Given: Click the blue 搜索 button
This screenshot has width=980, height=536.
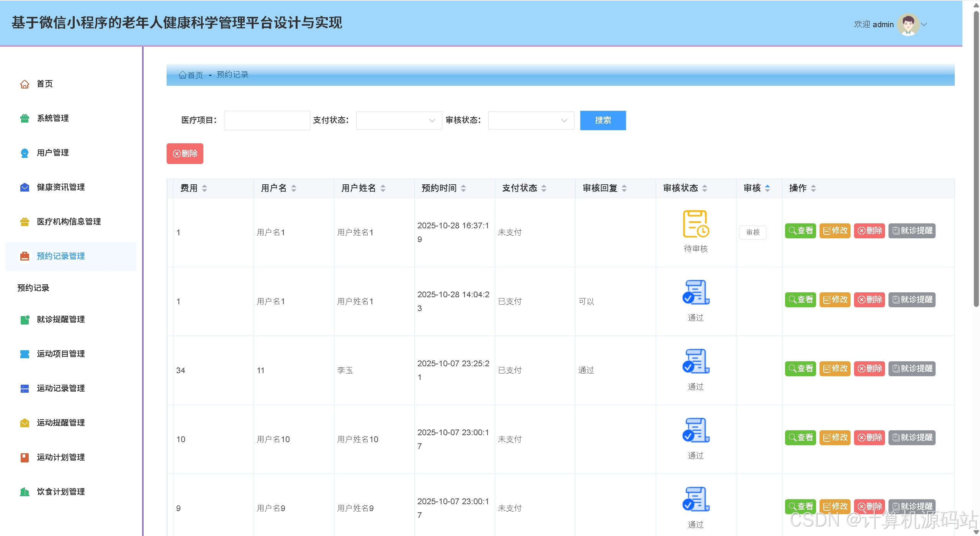Looking at the screenshot, I should pyautogui.click(x=603, y=120).
